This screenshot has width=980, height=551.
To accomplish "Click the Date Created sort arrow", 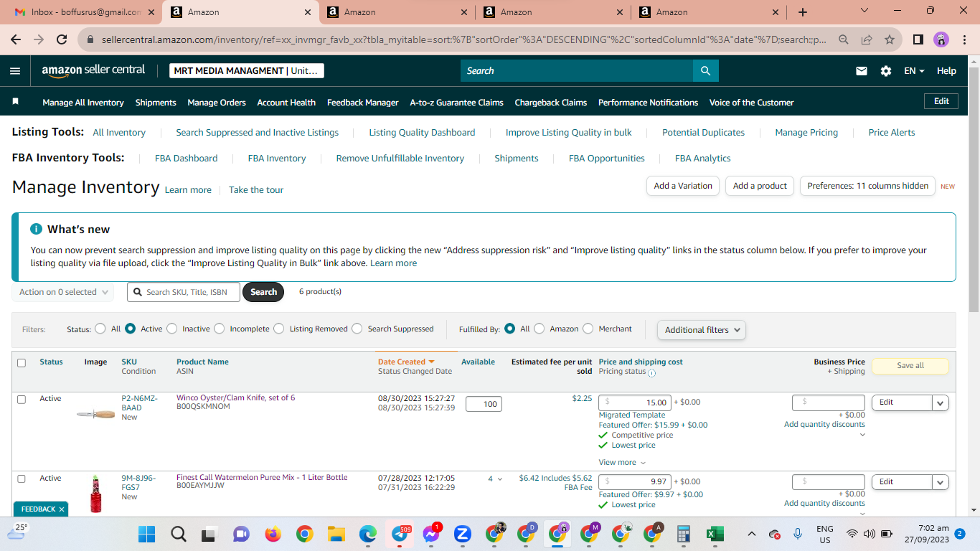I will click(431, 362).
